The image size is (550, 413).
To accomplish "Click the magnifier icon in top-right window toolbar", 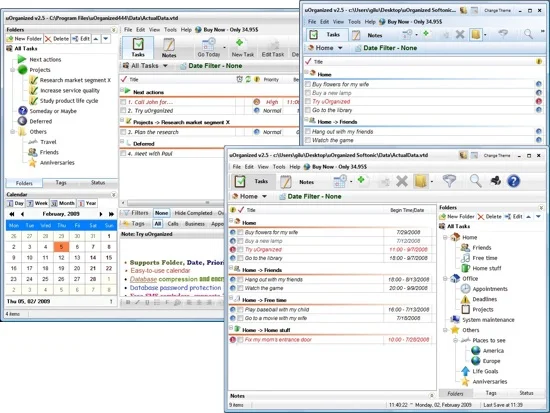I will point(528,34).
